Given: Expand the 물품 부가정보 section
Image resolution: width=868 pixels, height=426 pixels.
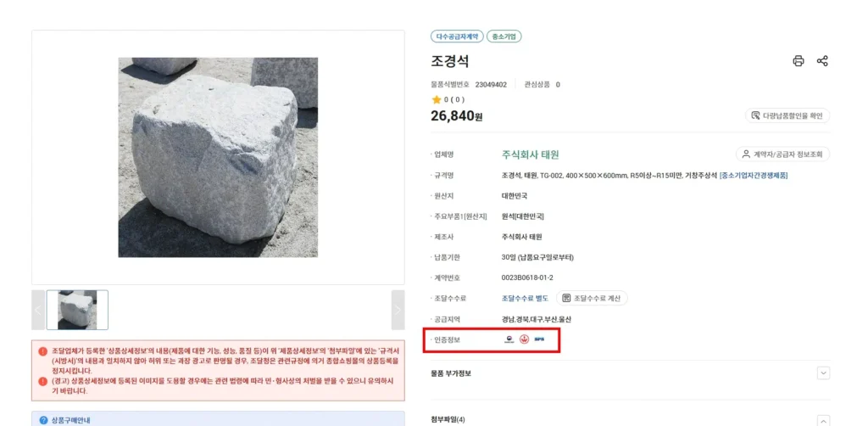Looking at the screenshot, I should (822, 373).
